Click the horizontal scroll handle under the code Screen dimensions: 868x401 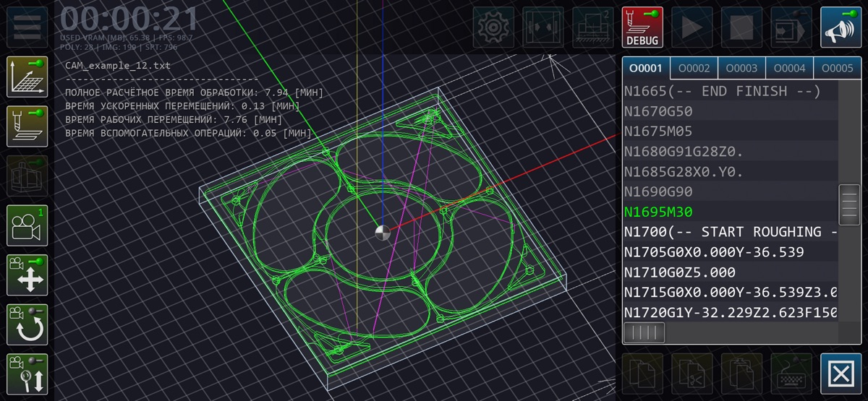tap(644, 332)
